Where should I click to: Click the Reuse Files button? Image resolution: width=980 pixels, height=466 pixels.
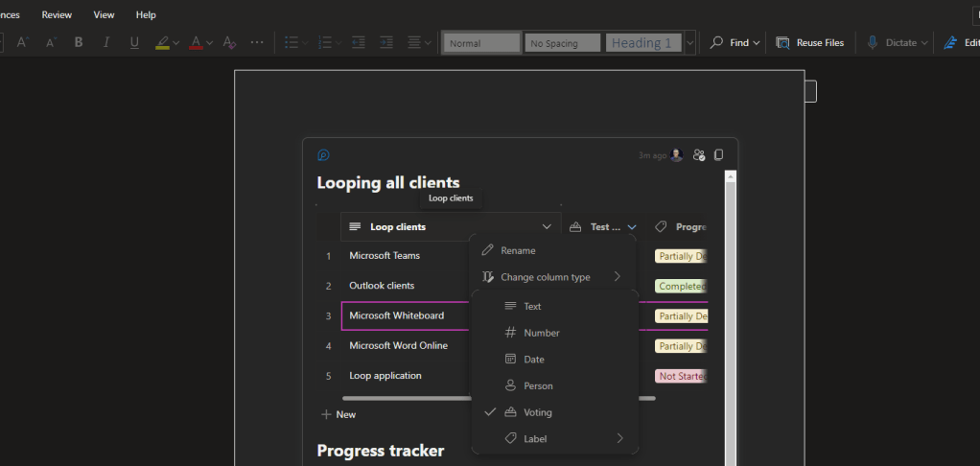(810, 43)
